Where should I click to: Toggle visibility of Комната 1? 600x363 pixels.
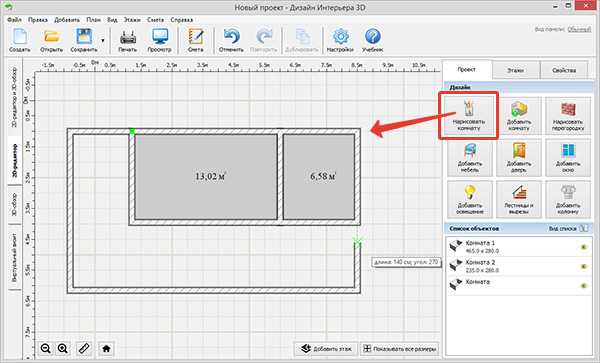(x=584, y=247)
